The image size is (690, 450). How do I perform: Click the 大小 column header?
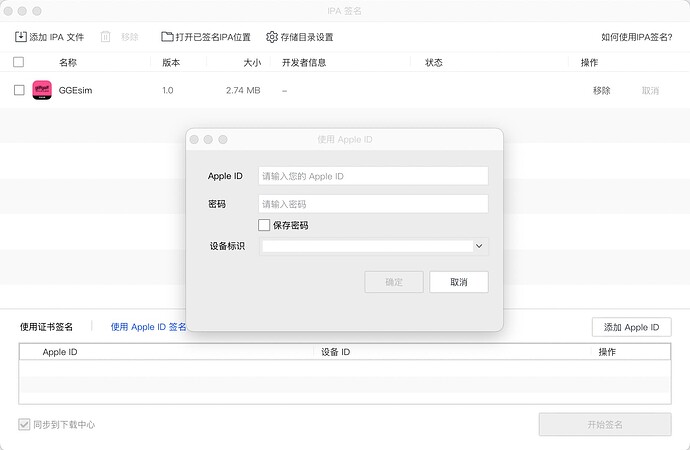pyautogui.click(x=253, y=62)
